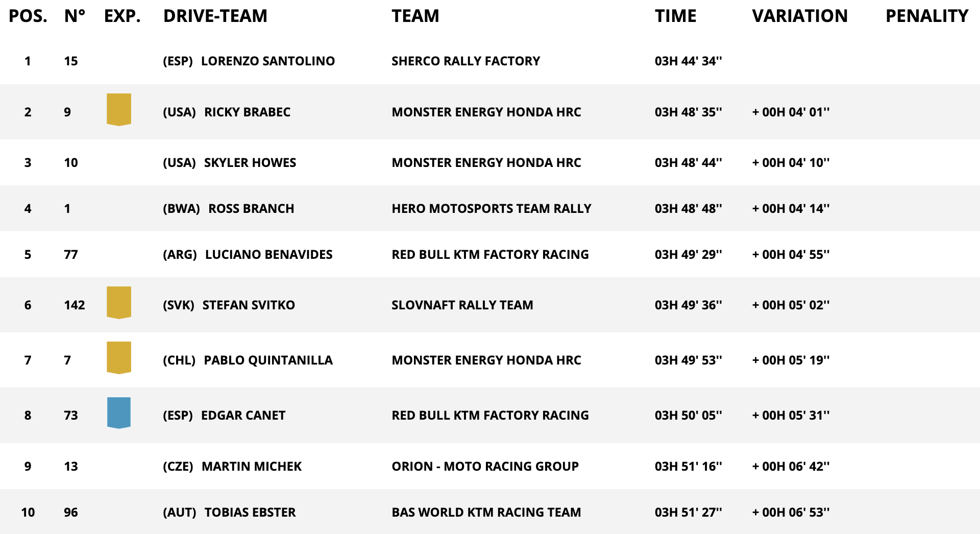Click Orion - Moto Racing Group team
980x534 pixels.
point(485,466)
